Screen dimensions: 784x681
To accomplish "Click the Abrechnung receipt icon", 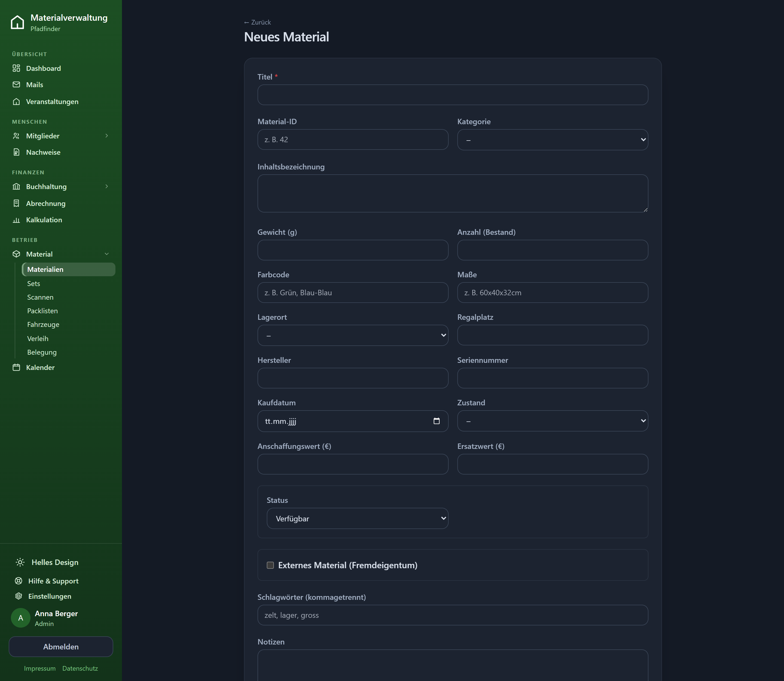I will point(16,203).
